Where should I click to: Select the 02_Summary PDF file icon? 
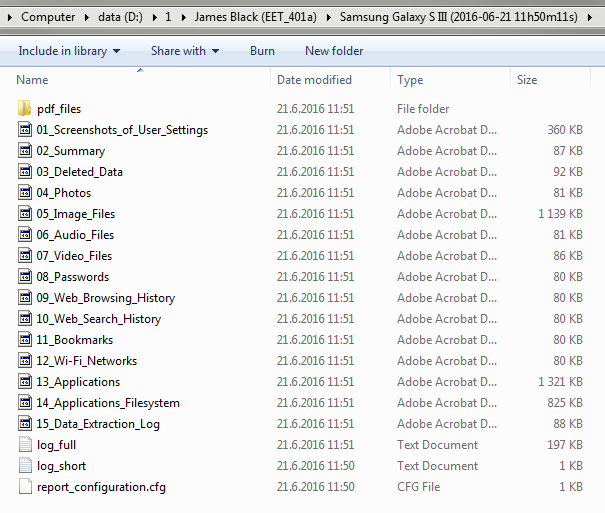coord(25,151)
